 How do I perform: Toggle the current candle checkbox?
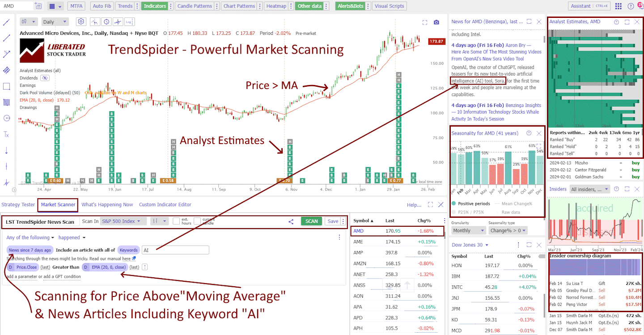click(197, 221)
